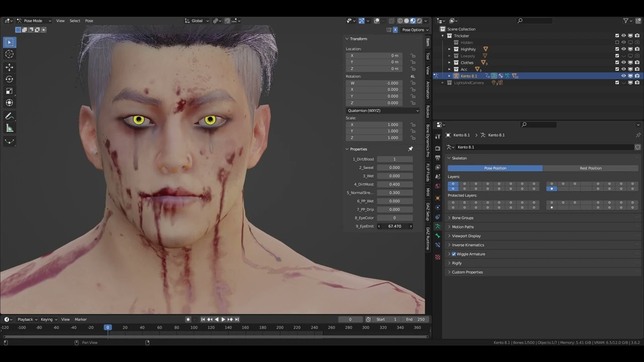644x362 pixels.
Task: Open the Quaternion (WXYZ) rotation mode dropdown
Action: 382,111
